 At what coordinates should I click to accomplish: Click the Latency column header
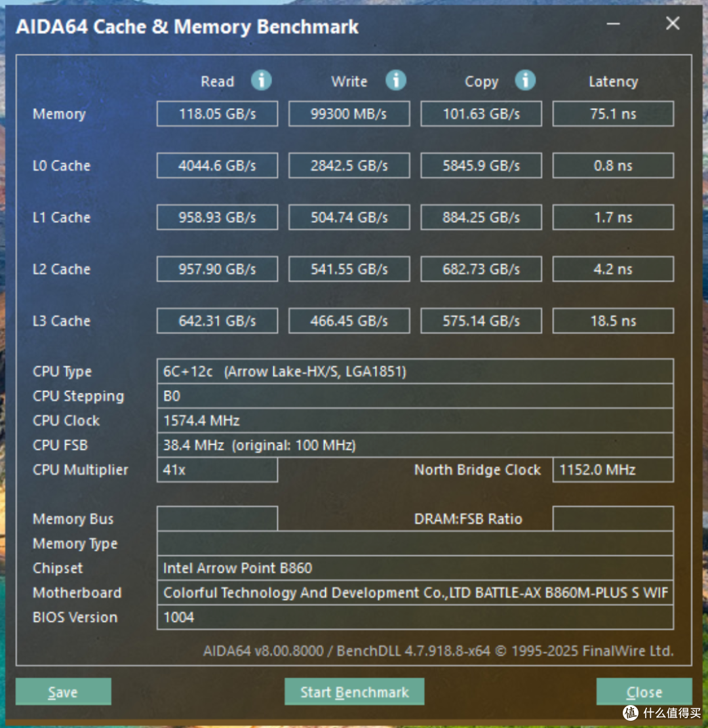(x=614, y=82)
